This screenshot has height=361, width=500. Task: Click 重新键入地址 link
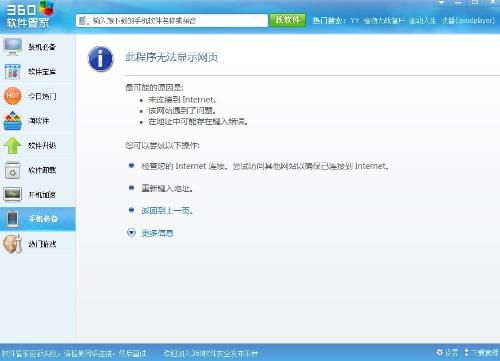[x=167, y=188]
